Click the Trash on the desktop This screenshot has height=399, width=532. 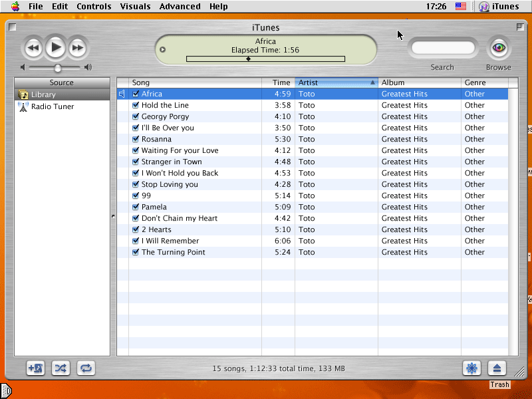tap(499, 384)
